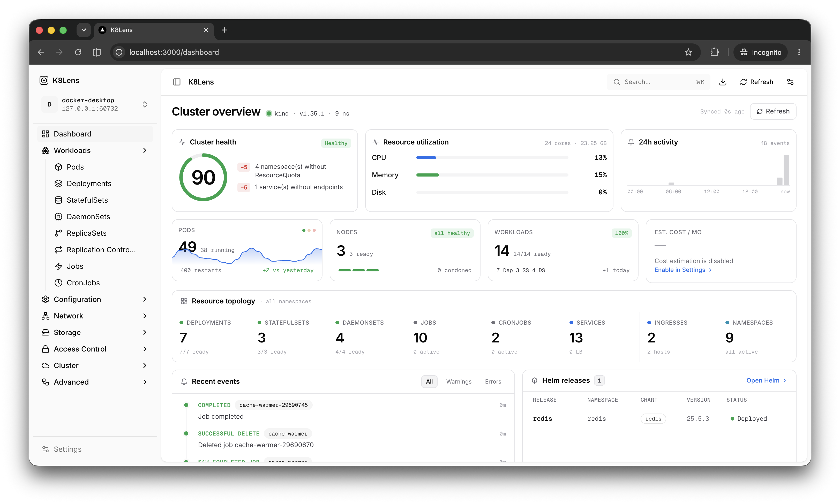
Task: Open the filter sliders icon at top right
Action: 790,82
